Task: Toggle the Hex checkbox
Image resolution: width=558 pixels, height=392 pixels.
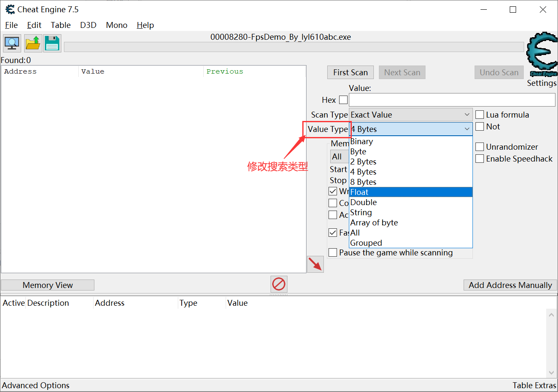Action: click(x=343, y=100)
